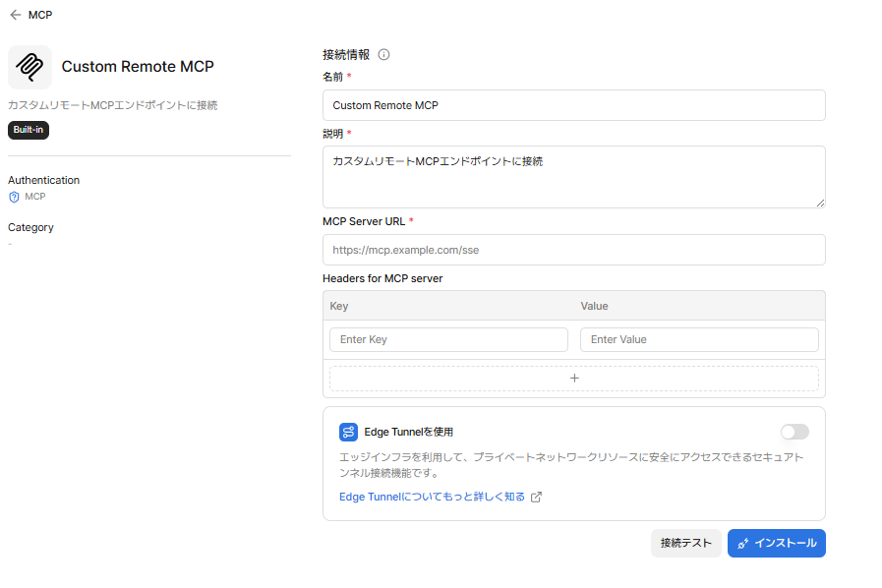Open the Edge Tunnel external link icon
Image resolution: width=882 pixels, height=588 pixels.
click(x=536, y=497)
